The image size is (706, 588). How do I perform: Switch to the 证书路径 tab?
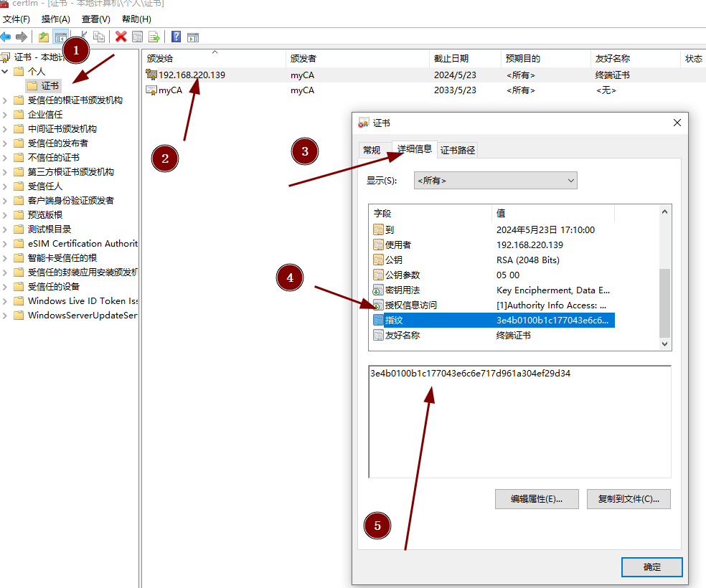[458, 151]
